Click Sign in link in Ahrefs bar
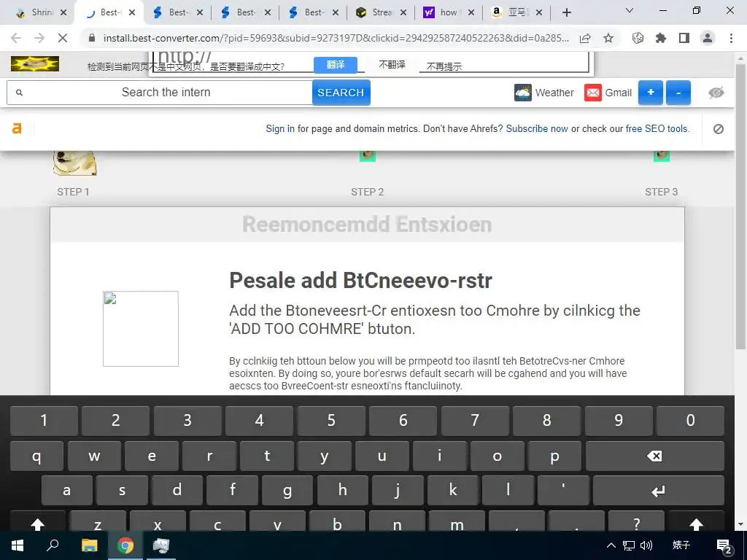 pos(280,128)
